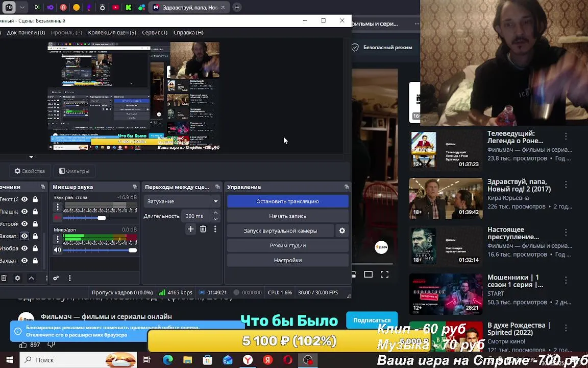The width and height of the screenshot is (588, 368).
Task: Increase the Длительность duration value
Action: pos(215,213)
